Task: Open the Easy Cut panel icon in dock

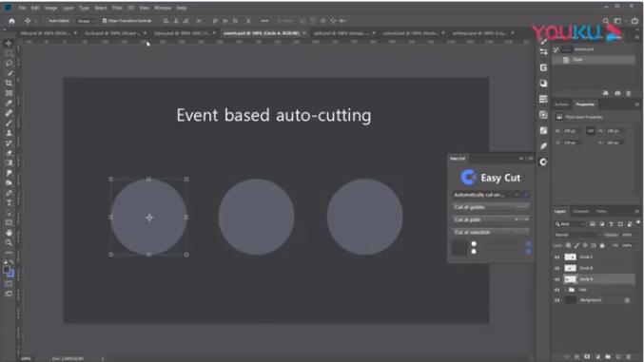Action: [x=543, y=162]
